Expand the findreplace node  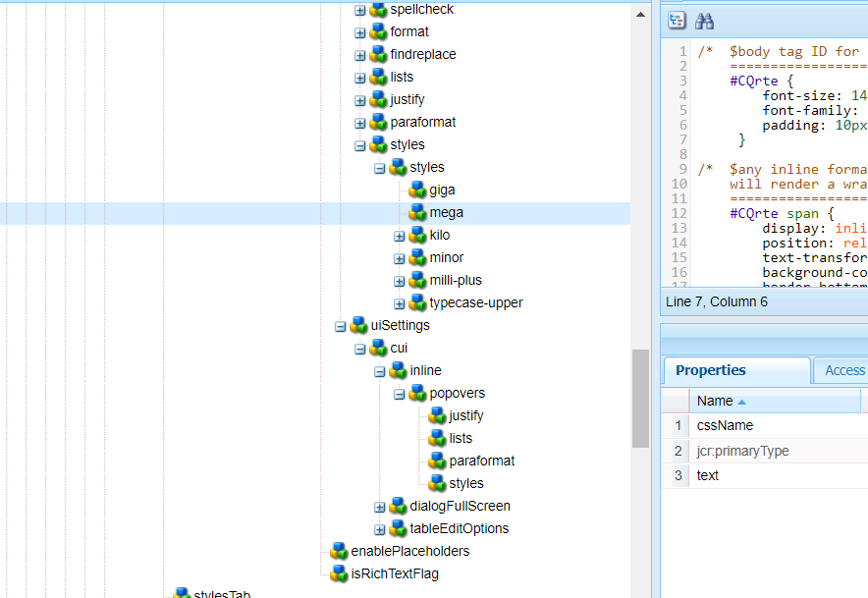[x=360, y=55]
